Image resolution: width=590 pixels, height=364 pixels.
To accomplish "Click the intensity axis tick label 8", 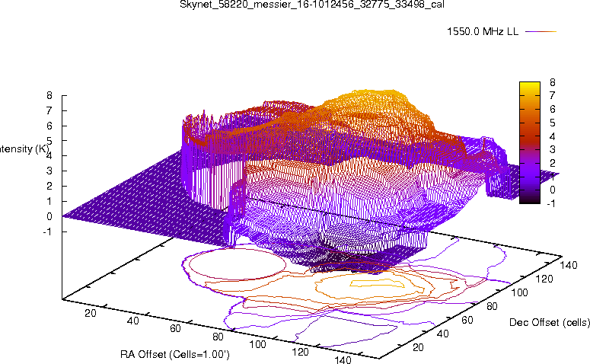I will point(49,95).
